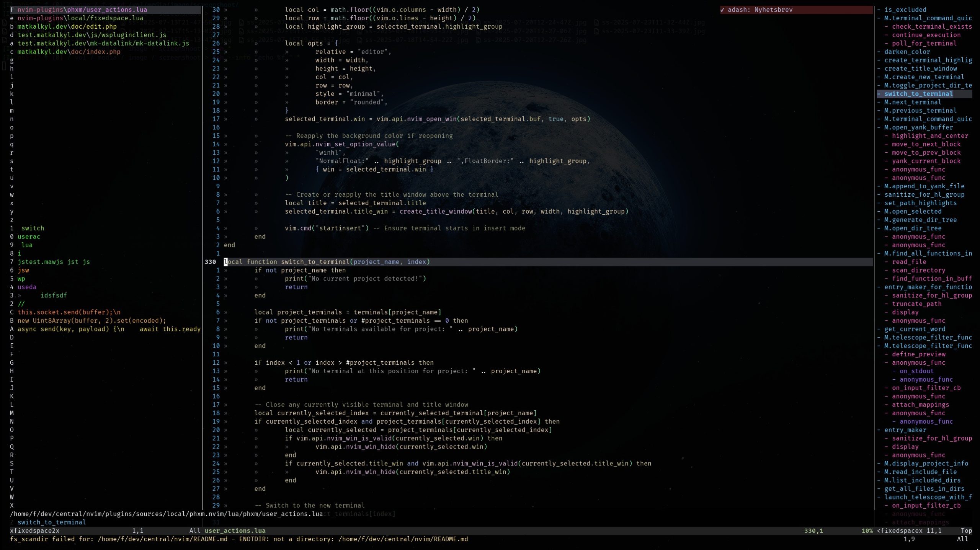Jump to read_file in outline

click(909, 262)
